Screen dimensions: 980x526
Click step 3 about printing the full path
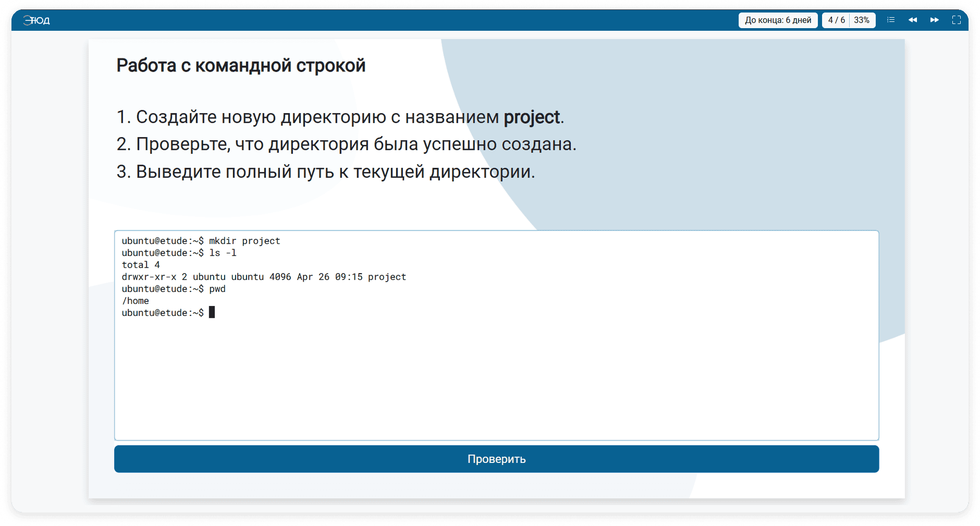coord(325,172)
